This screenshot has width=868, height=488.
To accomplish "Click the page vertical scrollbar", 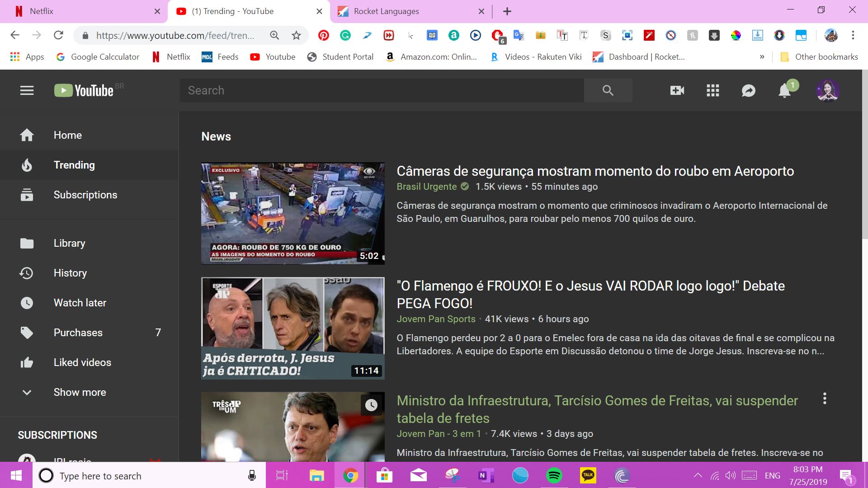I will click(865, 154).
